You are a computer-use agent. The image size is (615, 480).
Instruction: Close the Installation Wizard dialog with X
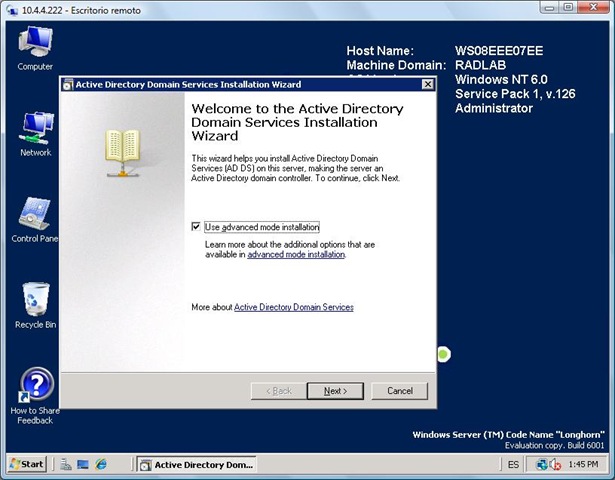pos(427,85)
